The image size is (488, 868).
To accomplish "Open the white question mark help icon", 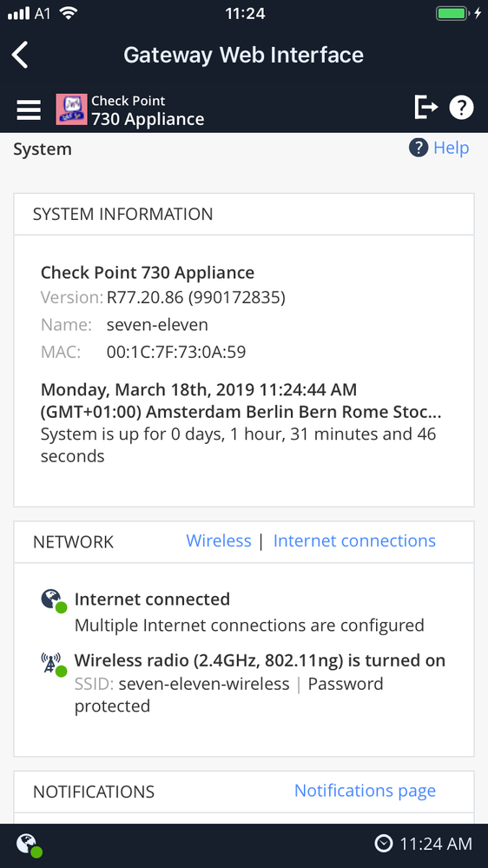I will [x=461, y=107].
